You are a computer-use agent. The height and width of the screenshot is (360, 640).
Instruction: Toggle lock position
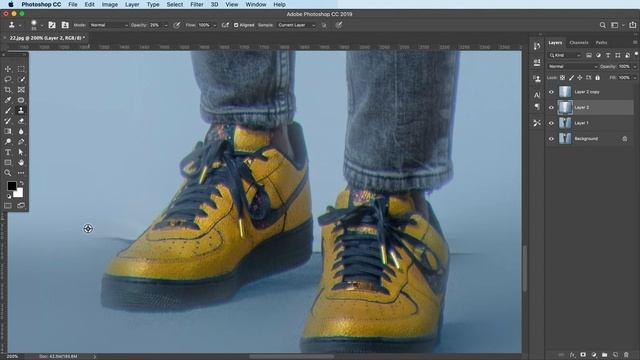click(580, 78)
